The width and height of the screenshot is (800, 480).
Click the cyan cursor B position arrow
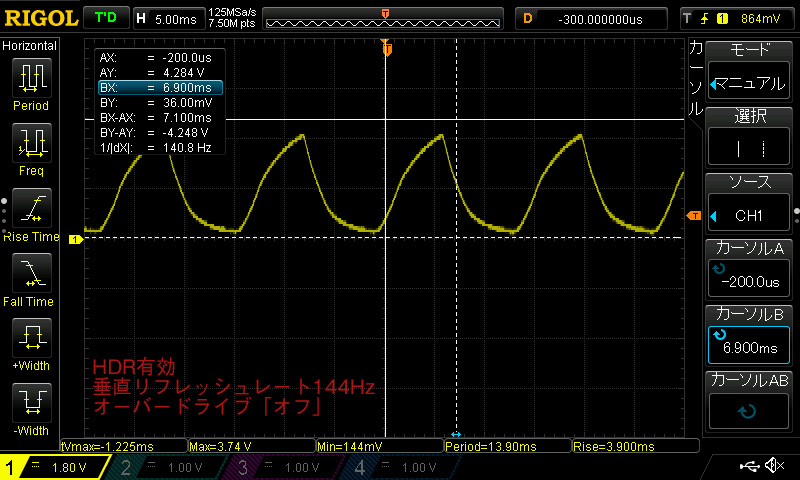pos(456,434)
